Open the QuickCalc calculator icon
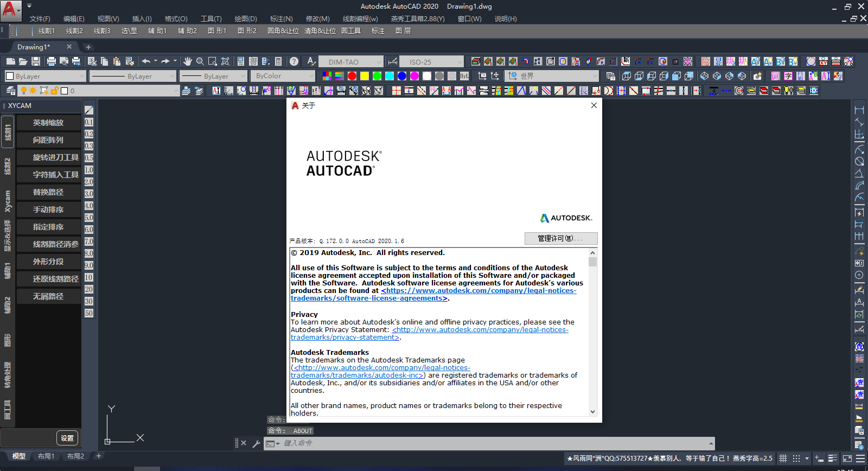 coord(278,61)
